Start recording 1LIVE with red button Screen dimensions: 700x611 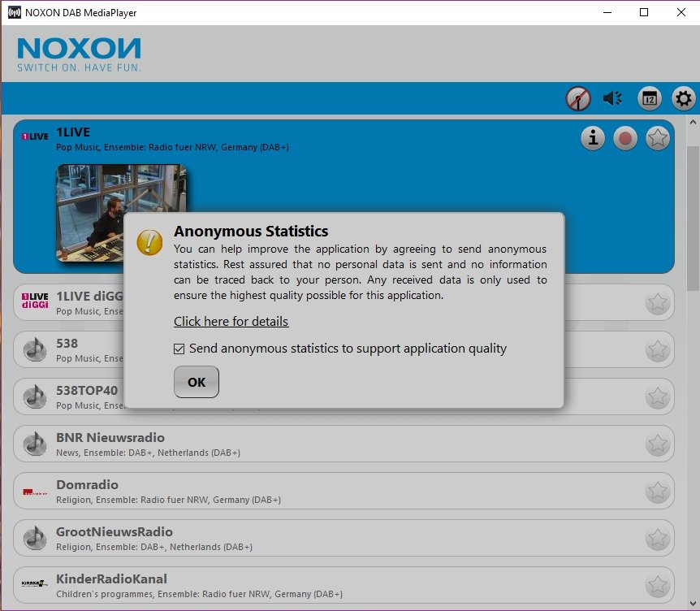[625, 138]
